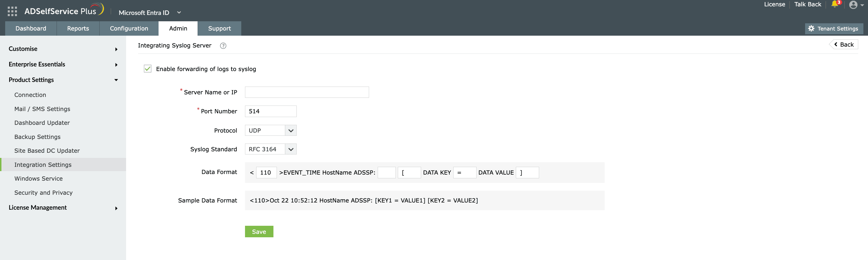868x260 pixels.
Task: Edit the priority value 110 field
Action: tap(266, 173)
